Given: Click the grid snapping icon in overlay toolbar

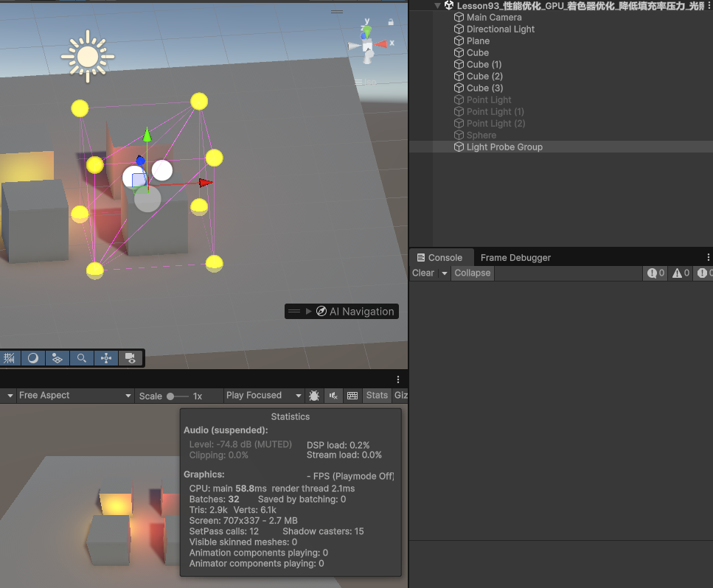Looking at the screenshot, I should pos(10,358).
